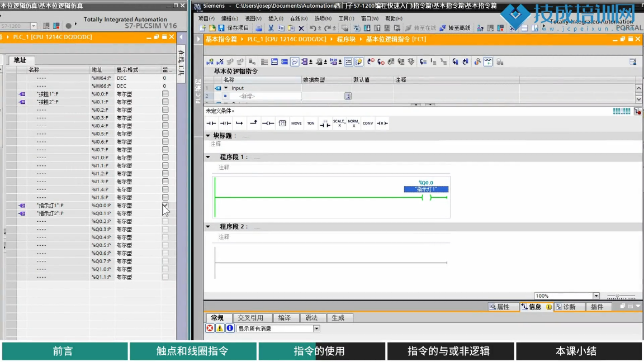644x362 pixels.
Task: Click 程序块 in the breadcrumb
Action: coord(346,39)
